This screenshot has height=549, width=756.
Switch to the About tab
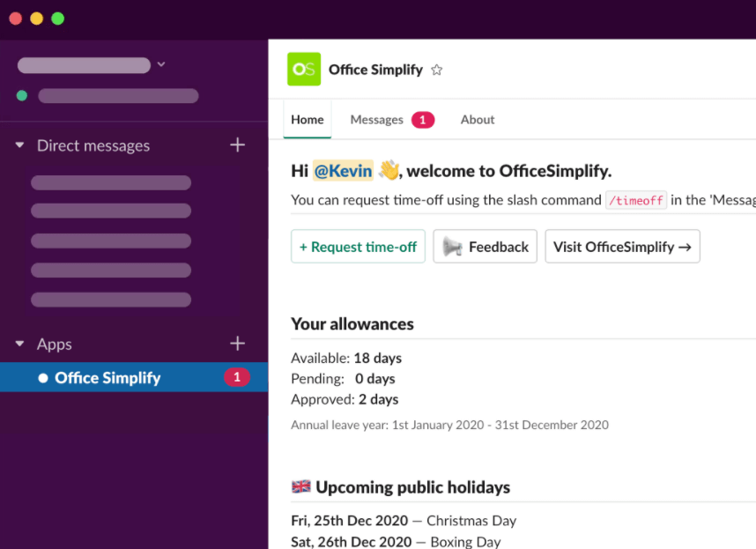coord(477,119)
